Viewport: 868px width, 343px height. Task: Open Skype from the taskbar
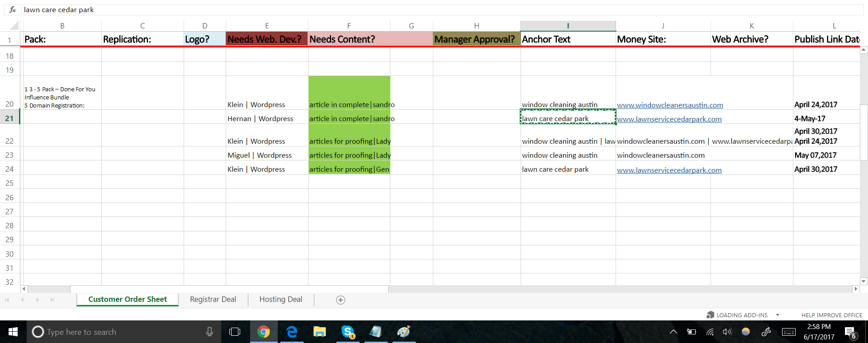tap(348, 332)
